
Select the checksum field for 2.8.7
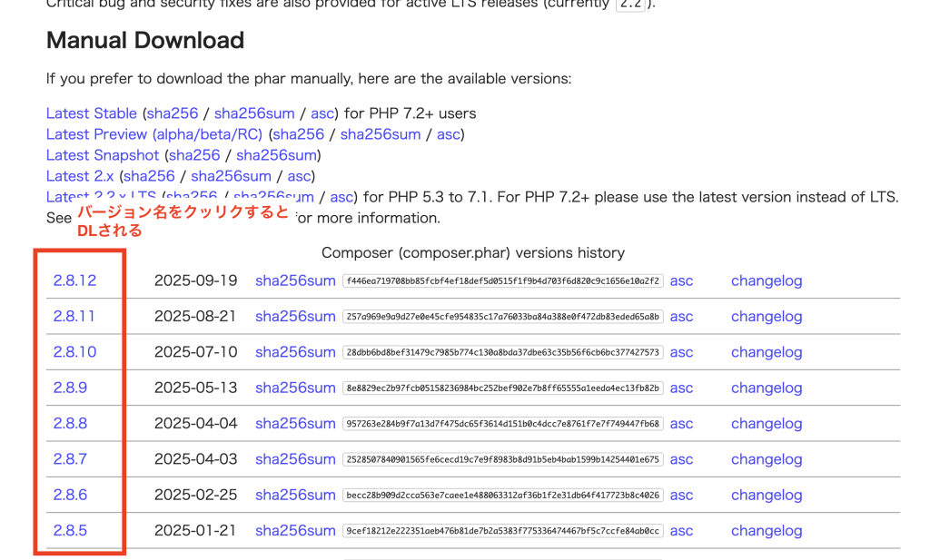503,459
